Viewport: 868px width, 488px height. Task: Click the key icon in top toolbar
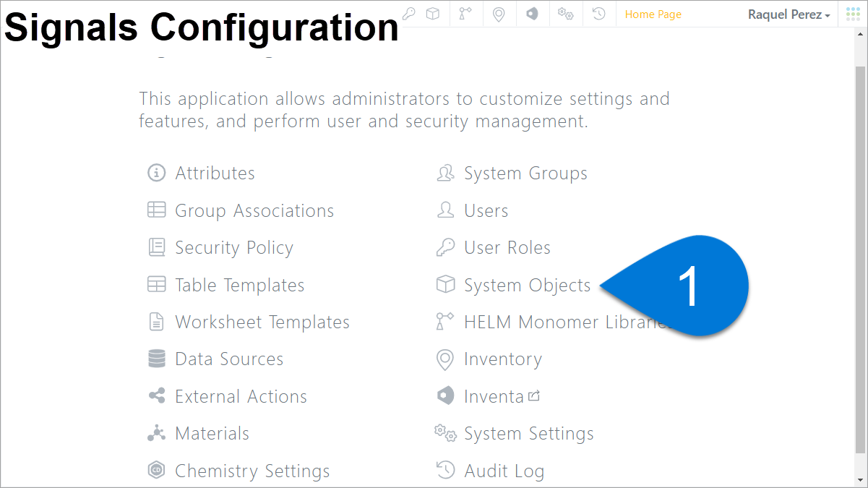(409, 14)
